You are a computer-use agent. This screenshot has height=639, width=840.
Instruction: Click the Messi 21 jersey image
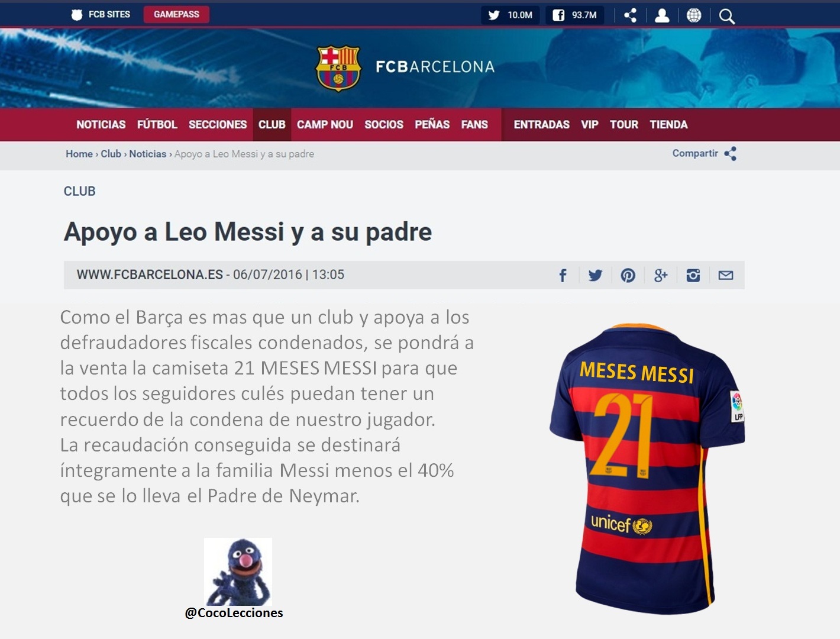click(647, 469)
